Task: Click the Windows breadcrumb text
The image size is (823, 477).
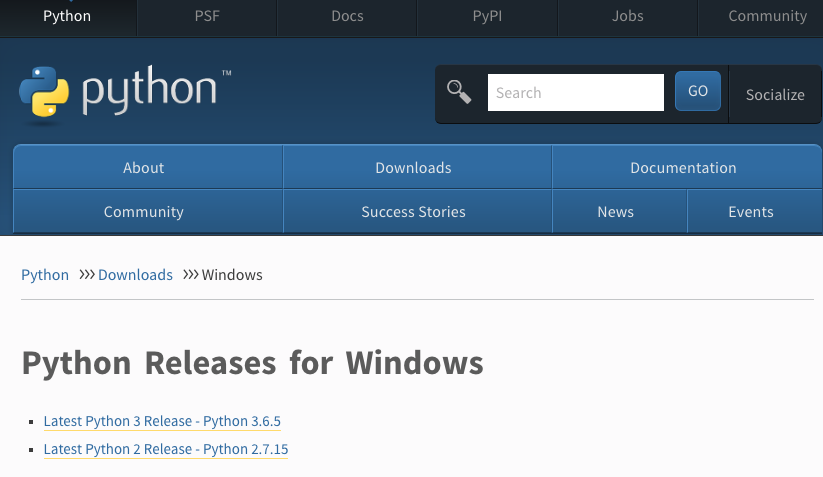Action: coord(232,275)
